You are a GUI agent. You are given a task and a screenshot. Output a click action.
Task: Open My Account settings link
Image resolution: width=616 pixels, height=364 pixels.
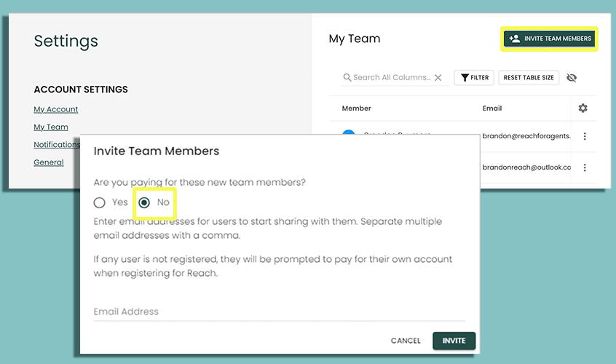pos(55,109)
